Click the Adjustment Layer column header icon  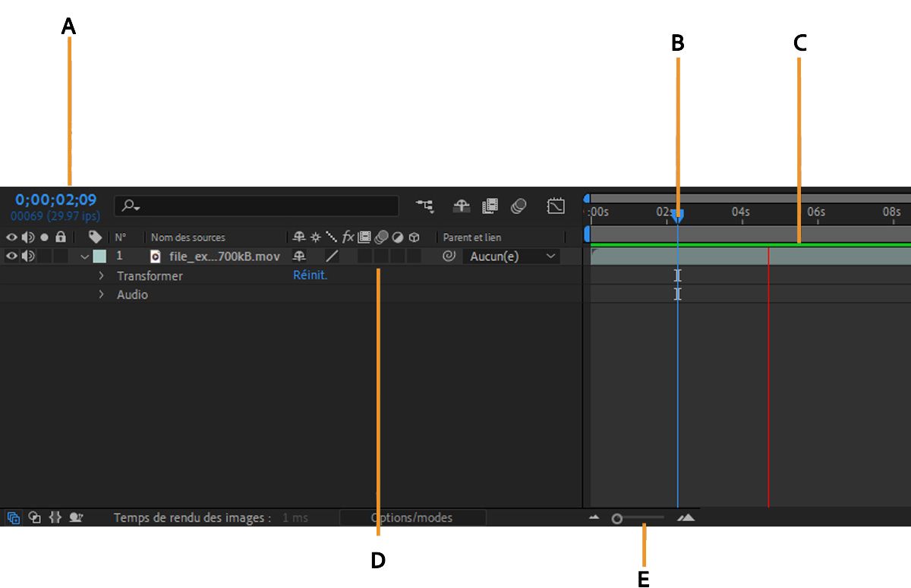click(x=398, y=237)
